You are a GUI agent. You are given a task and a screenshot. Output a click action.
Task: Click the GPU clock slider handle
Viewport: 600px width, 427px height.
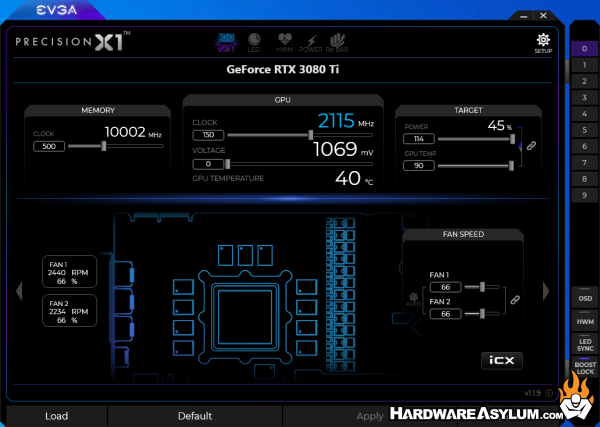[x=311, y=135]
